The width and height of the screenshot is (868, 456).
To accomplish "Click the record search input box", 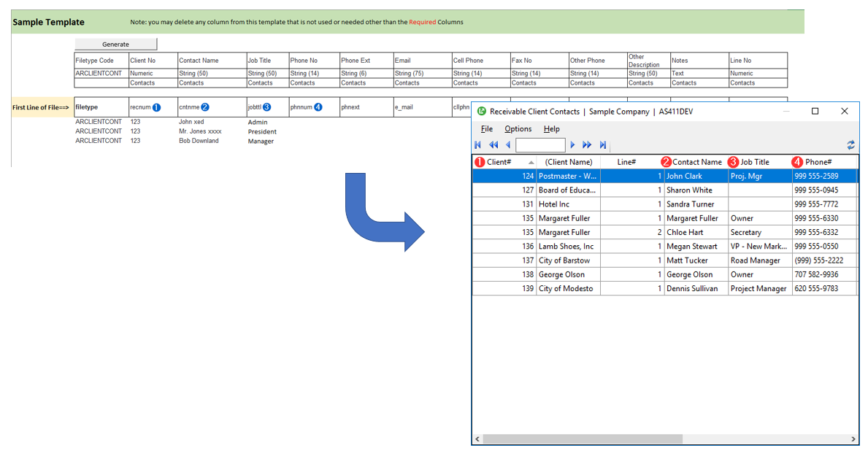I will (540, 145).
